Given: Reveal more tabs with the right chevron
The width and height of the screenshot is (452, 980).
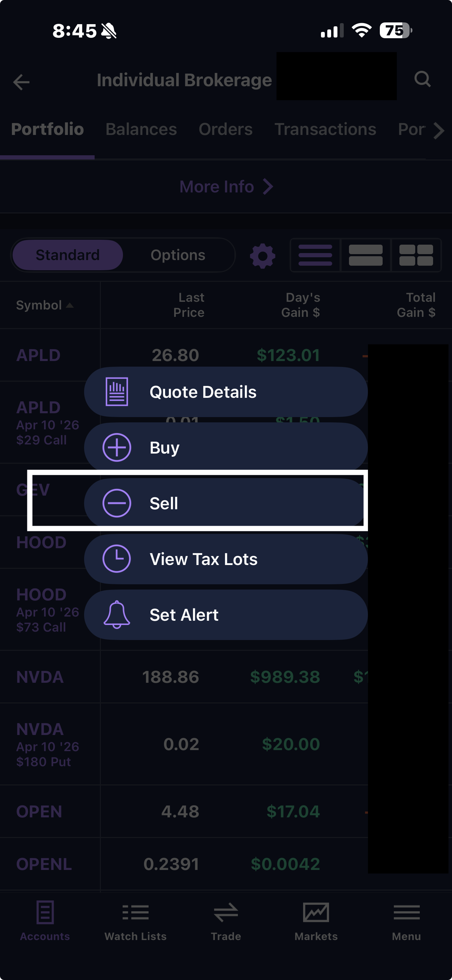Looking at the screenshot, I should point(440,130).
